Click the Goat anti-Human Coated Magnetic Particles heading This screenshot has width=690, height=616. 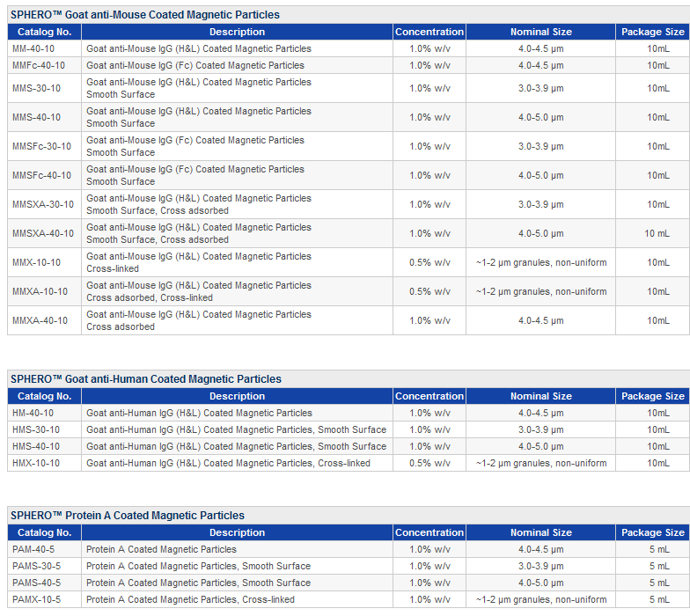coord(146,378)
